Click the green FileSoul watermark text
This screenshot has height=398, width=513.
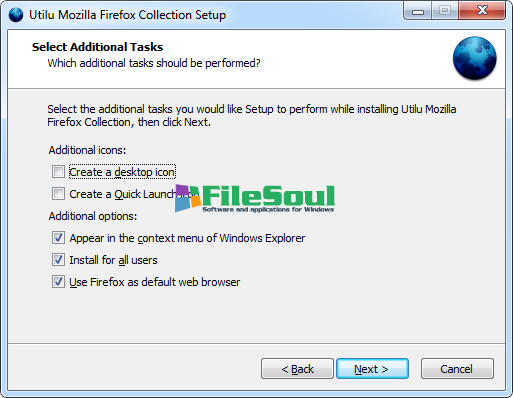coord(268,196)
